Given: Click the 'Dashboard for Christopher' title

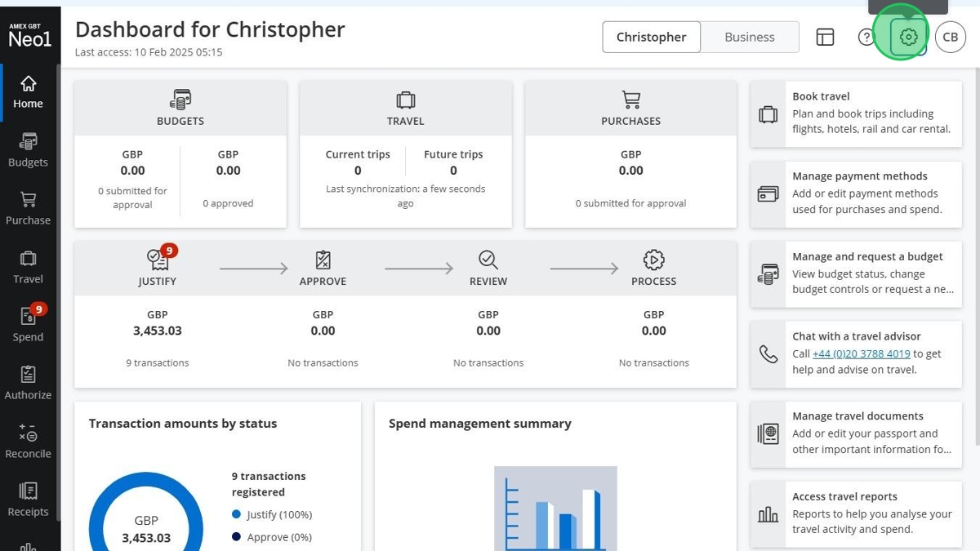Looking at the screenshot, I should click(x=210, y=29).
